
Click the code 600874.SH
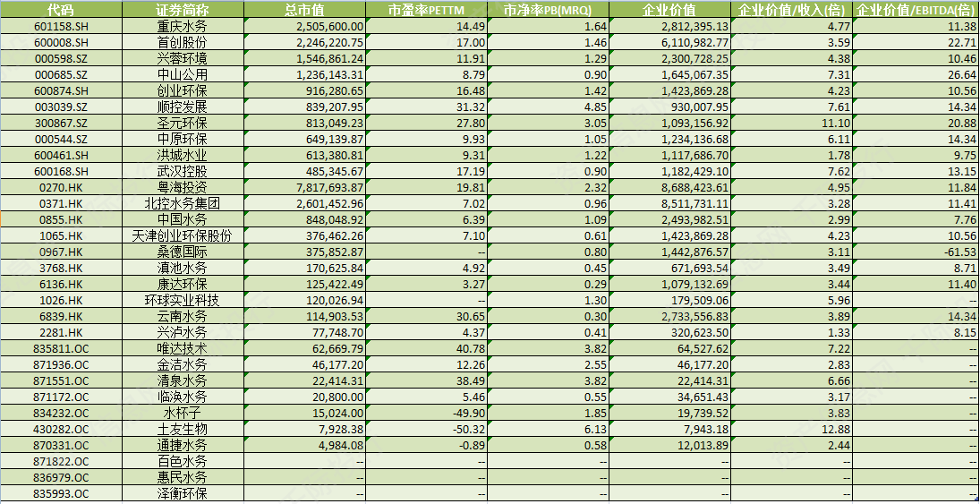61,90
